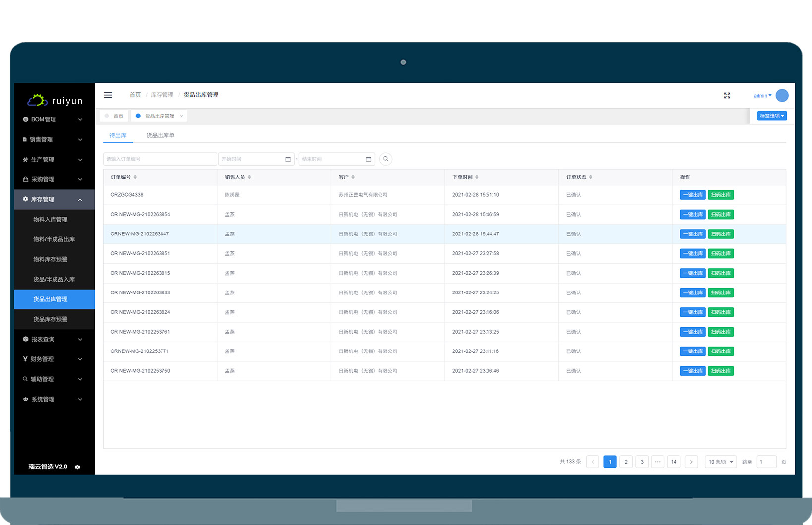Click 首页 in the breadcrumb
The width and height of the screenshot is (812, 525).
(x=135, y=95)
